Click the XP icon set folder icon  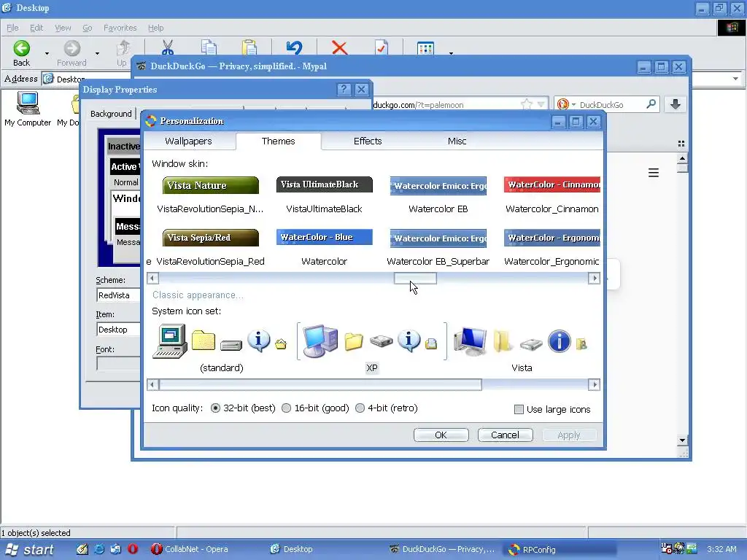(354, 341)
